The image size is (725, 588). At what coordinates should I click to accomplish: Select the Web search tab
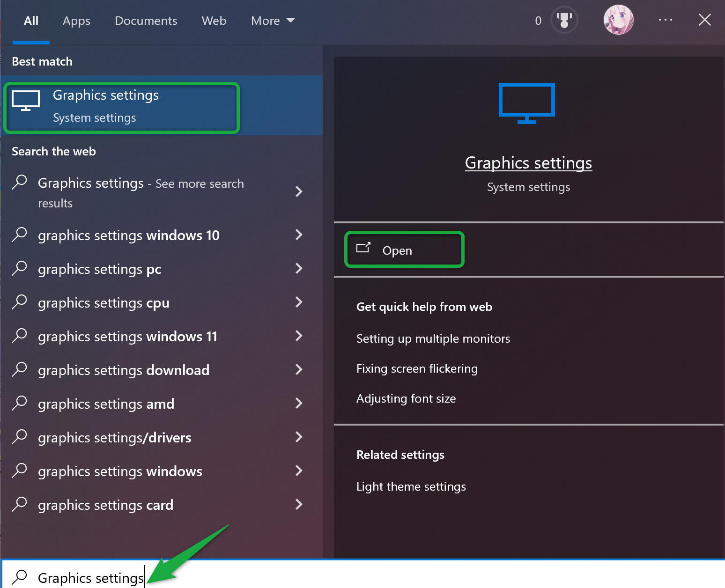coord(214,21)
